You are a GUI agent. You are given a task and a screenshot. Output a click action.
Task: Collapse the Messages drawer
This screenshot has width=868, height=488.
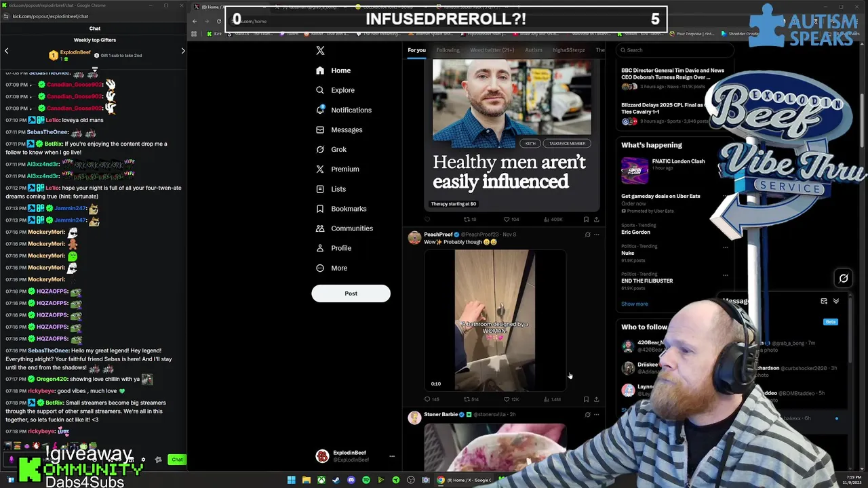click(x=836, y=301)
